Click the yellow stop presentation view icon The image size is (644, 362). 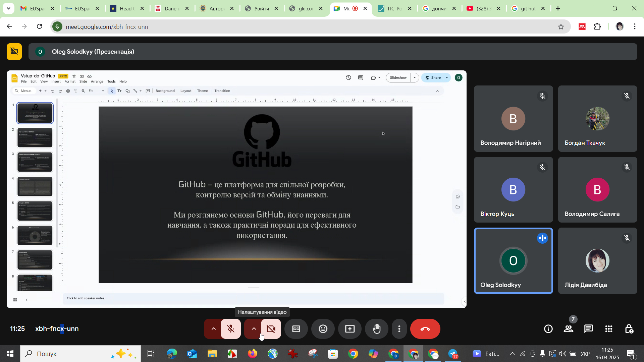(14, 51)
